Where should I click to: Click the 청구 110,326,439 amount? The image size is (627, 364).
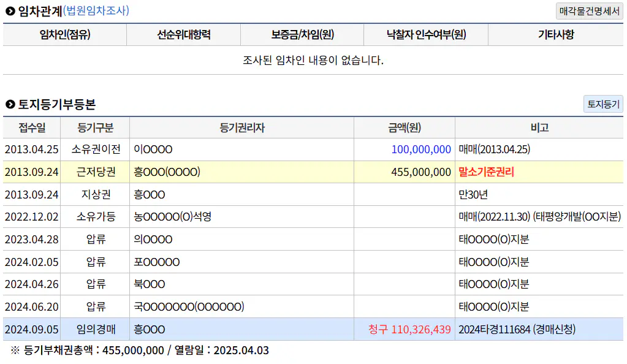point(409,330)
